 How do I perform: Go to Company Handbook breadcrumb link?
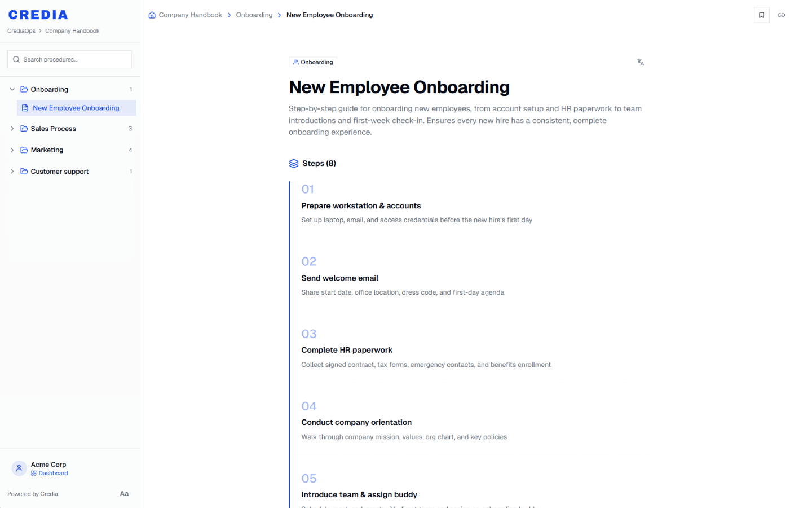[x=190, y=15]
